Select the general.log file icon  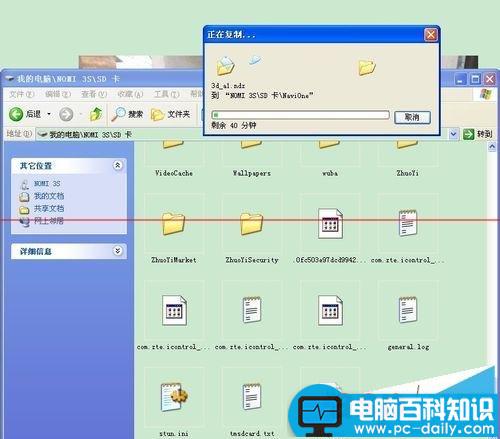[x=408, y=310]
